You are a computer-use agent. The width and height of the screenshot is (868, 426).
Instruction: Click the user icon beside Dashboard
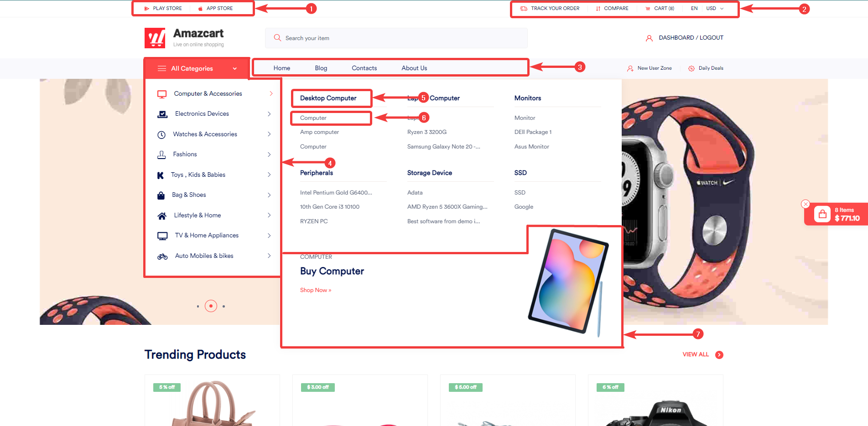(x=649, y=38)
